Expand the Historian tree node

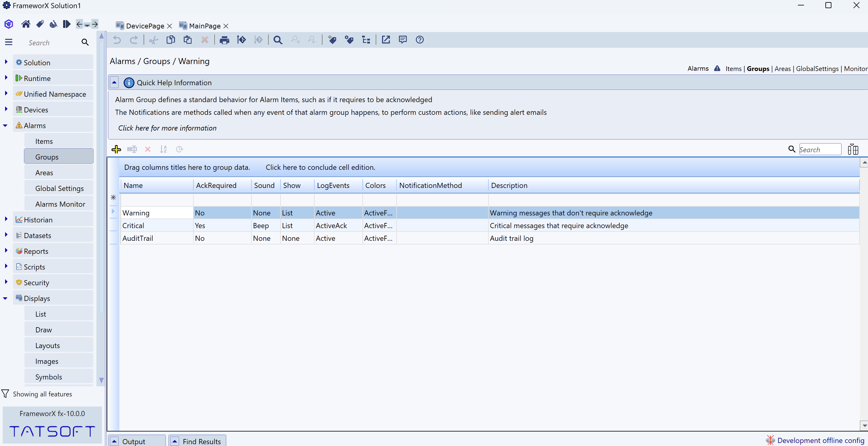pos(6,219)
